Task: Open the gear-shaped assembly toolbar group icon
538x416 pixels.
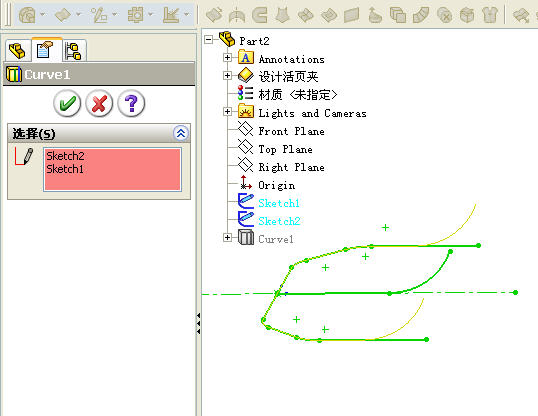Action: pyautogui.click(x=136, y=15)
